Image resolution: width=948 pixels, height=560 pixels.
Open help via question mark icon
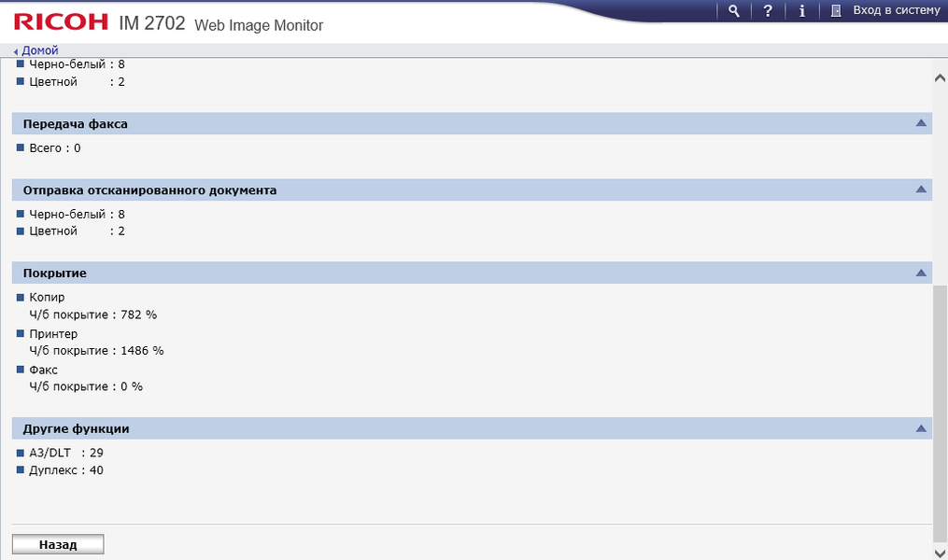[768, 10]
